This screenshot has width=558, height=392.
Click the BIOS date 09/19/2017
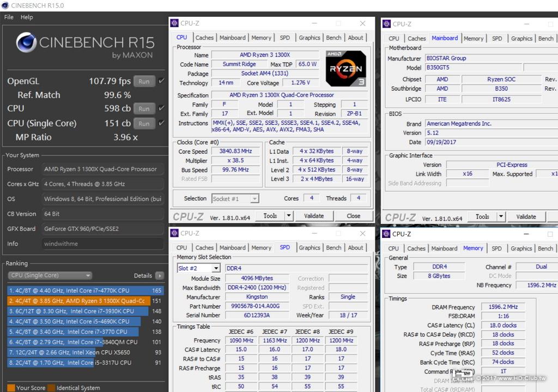[x=491, y=142]
